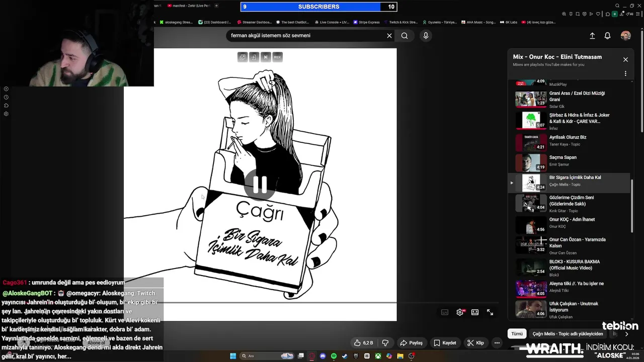This screenshot has width=644, height=362.
Task: Open the AHA Music - Song bookmark
Action: [x=478, y=22]
